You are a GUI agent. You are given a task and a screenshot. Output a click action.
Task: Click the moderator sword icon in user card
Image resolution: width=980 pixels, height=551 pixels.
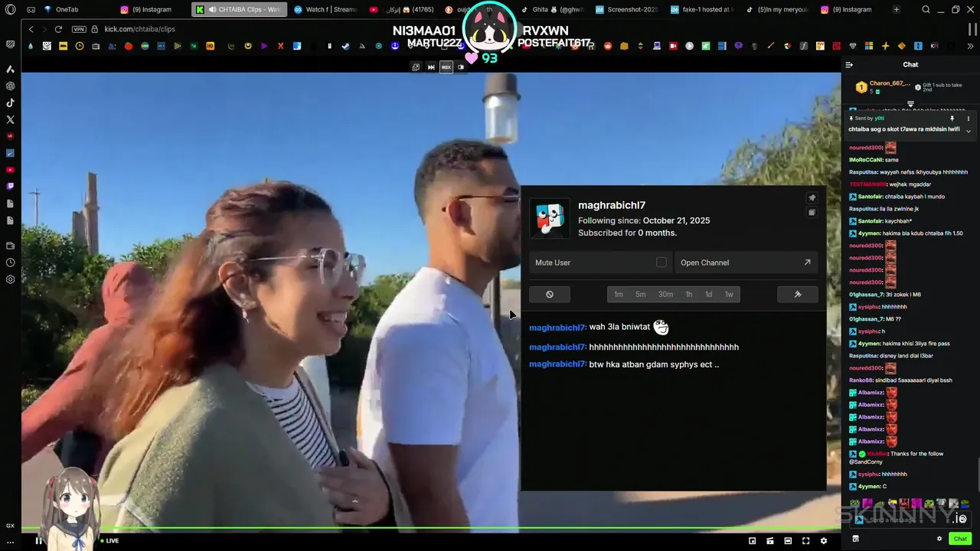tap(797, 294)
